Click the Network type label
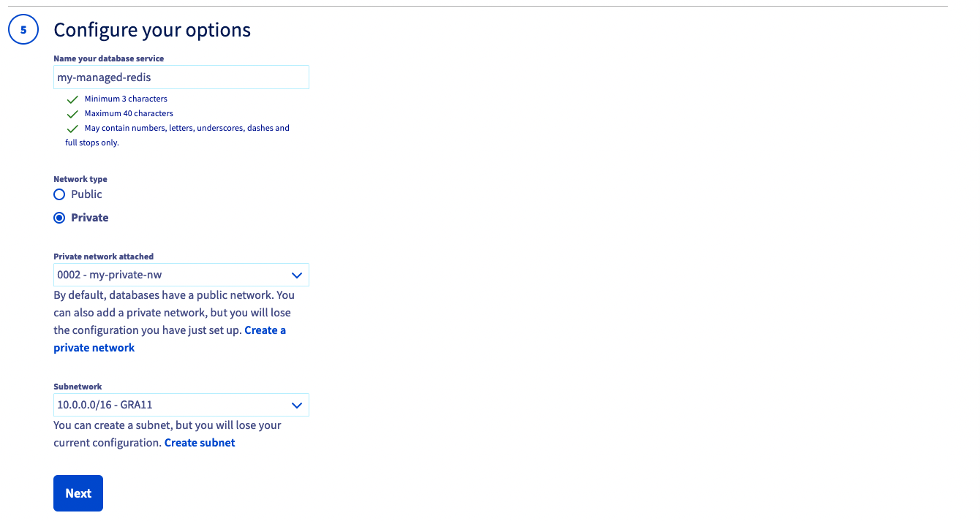This screenshot has height=521, width=980. (x=80, y=178)
